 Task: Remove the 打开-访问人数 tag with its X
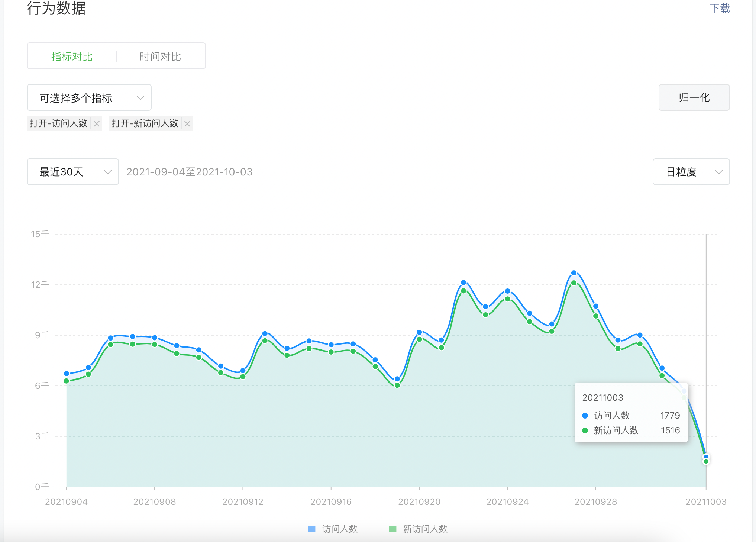tap(97, 124)
